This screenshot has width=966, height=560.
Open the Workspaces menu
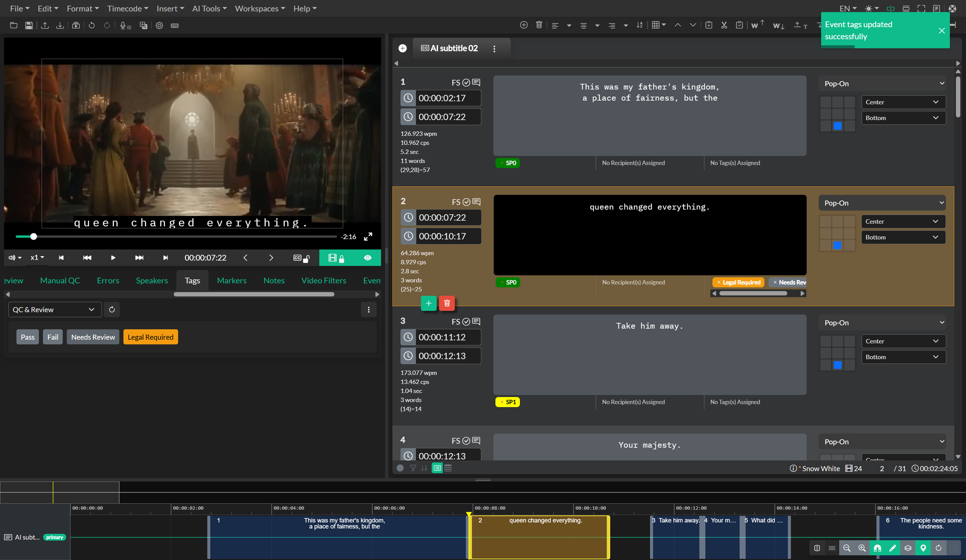pos(260,8)
